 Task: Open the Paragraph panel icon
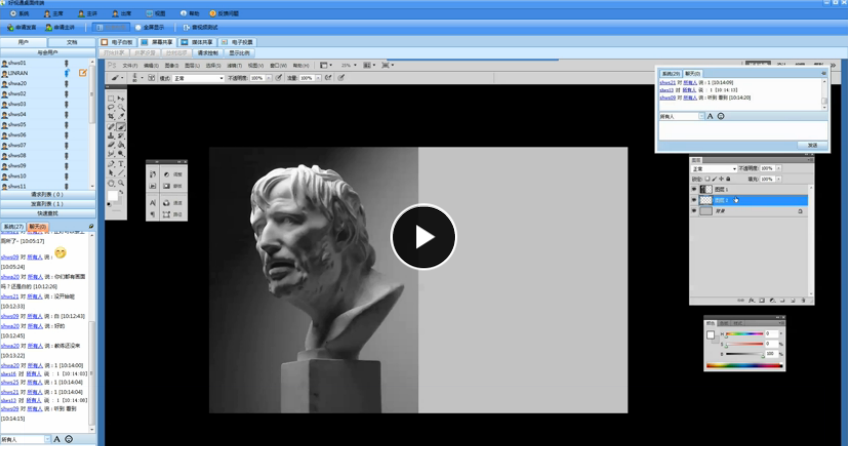tap(153, 214)
